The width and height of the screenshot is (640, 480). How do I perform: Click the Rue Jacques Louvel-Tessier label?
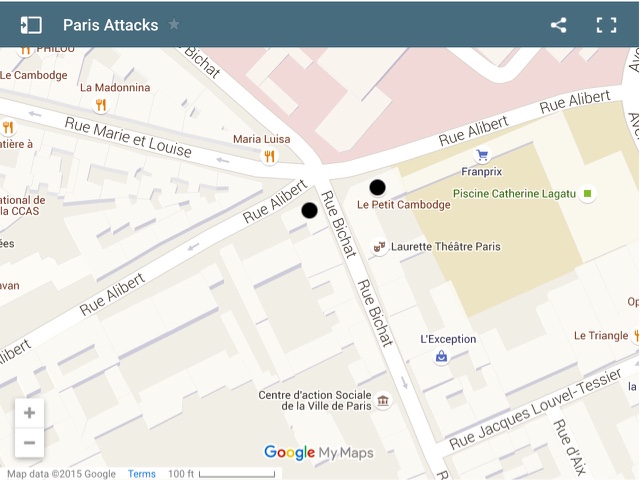tap(536, 408)
